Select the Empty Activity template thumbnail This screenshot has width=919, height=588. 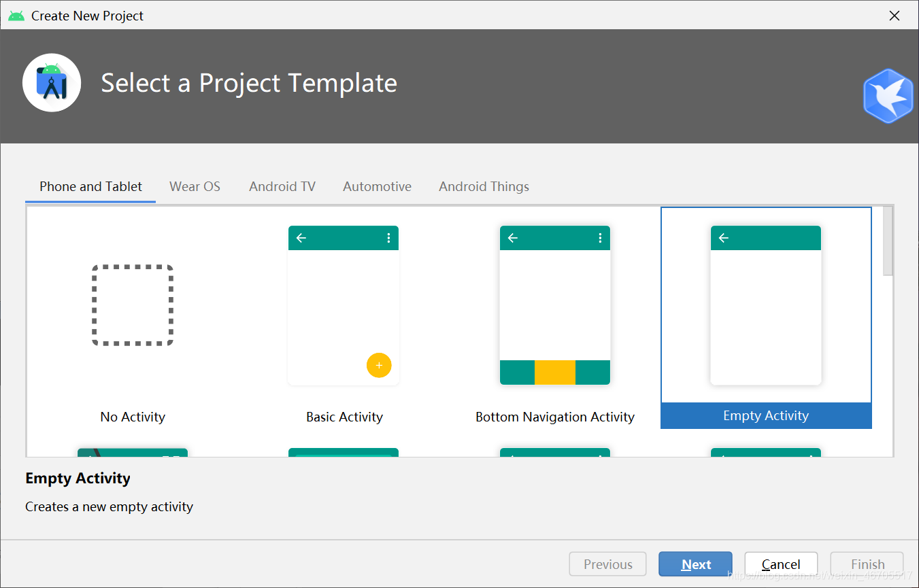[766, 305]
